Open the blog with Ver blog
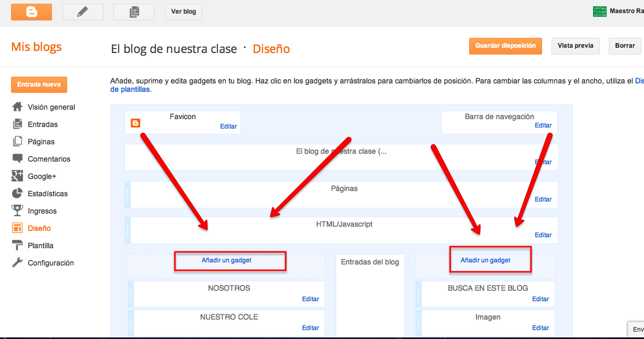644x339 pixels. [183, 12]
